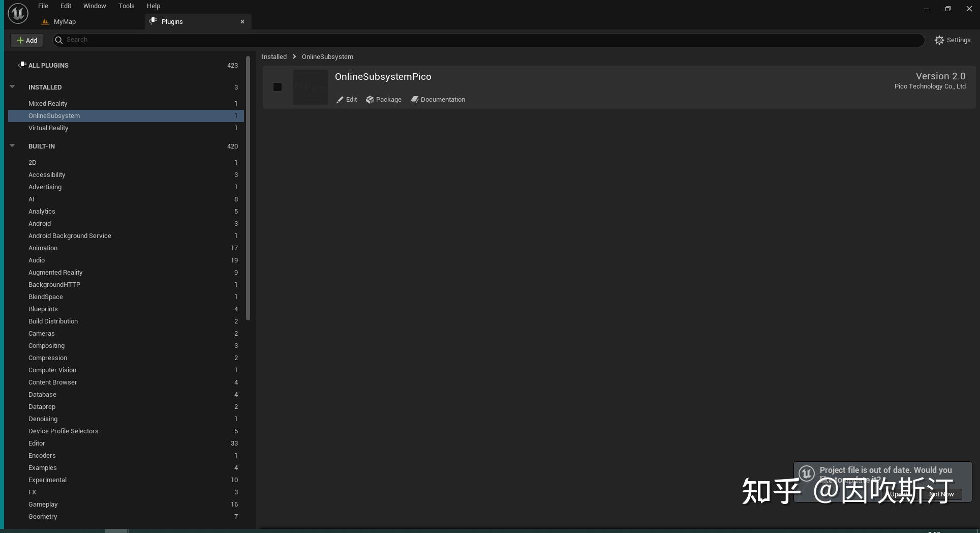The image size is (980, 533).
Task: Click the All Plugins icon in sidebar
Action: pos(23,65)
